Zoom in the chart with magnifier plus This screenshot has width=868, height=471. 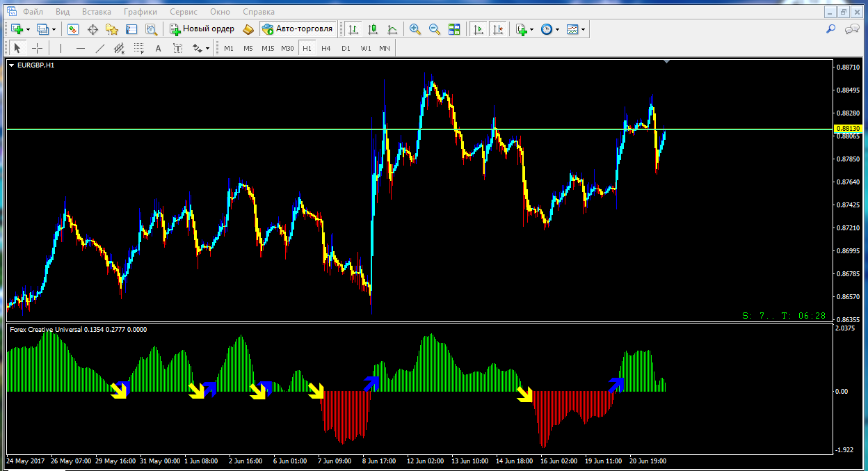(x=415, y=29)
